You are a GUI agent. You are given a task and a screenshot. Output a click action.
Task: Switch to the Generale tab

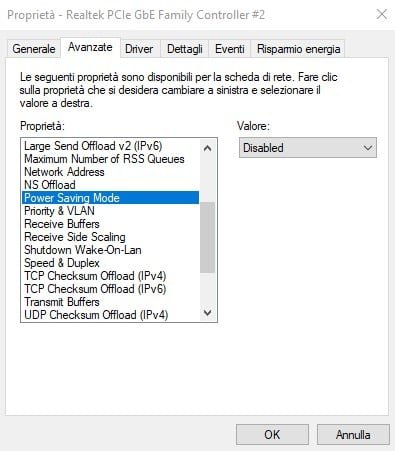tap(34, 49)
